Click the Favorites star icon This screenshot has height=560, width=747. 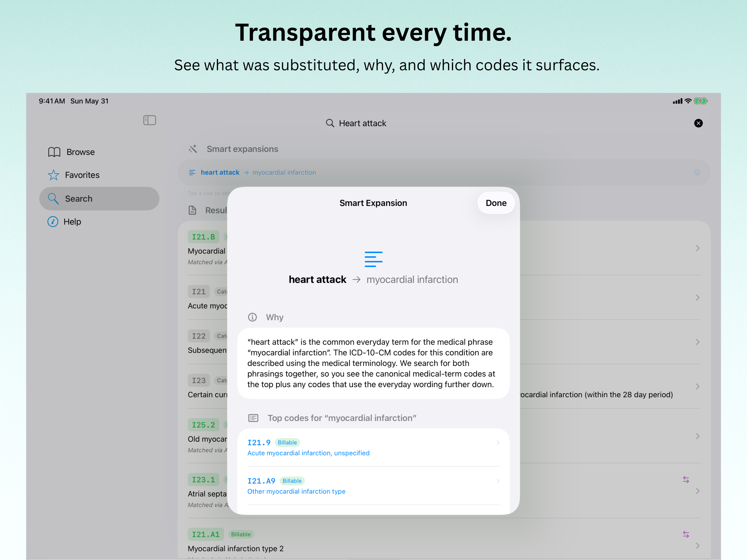(x=53, y=175)
